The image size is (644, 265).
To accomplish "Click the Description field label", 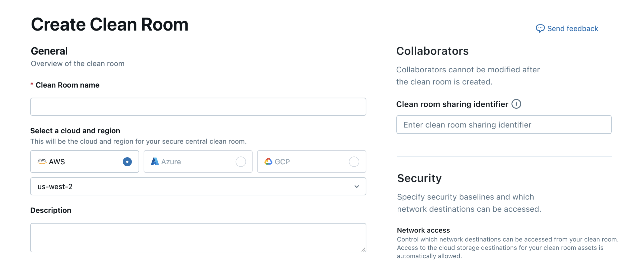I will [x=51, y=210].
